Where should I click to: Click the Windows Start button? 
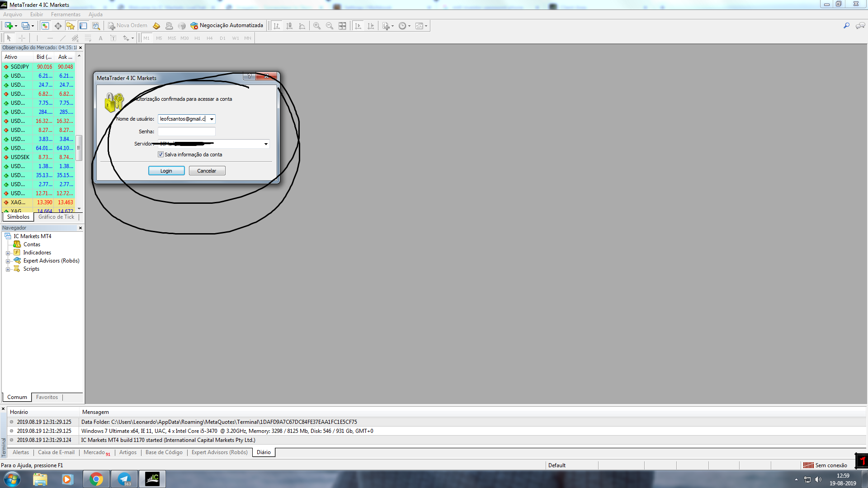pyautogui.click(x=12, y=479)
